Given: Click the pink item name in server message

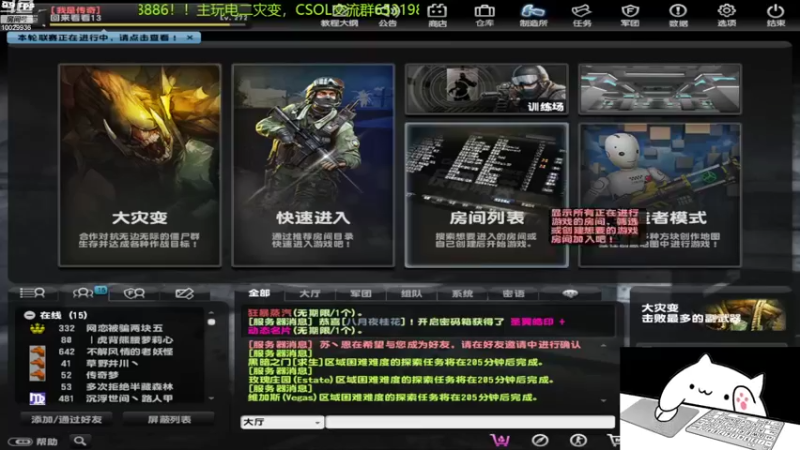Looking at the screenshot, I should pos(537,322).
